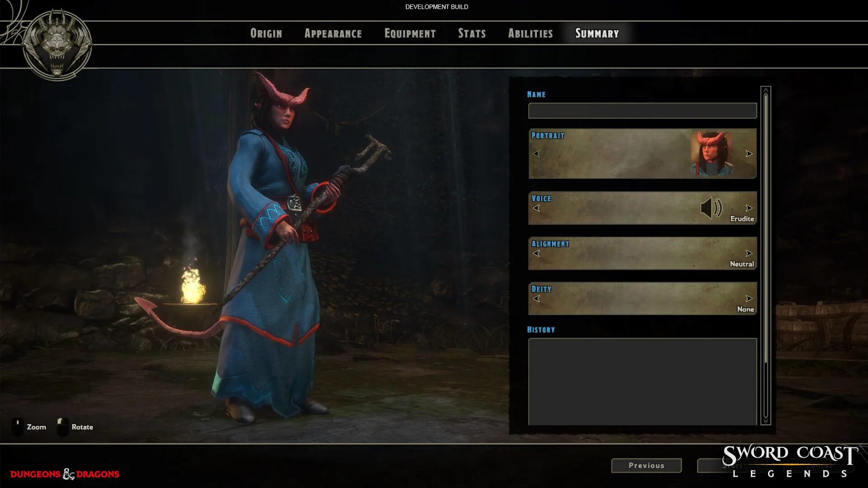
Task: Click the left arrow on Deity selector
Action: point(536,299)
